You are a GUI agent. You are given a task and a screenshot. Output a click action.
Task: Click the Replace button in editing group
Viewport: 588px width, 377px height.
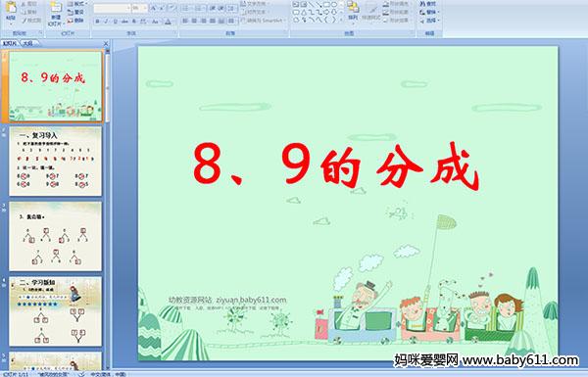click(428, 12)
